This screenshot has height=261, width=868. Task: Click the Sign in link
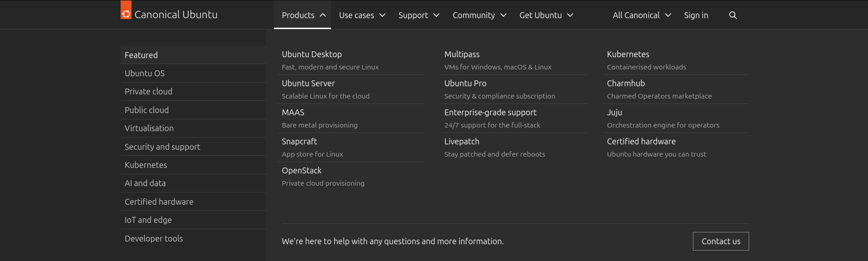[696, 15]
